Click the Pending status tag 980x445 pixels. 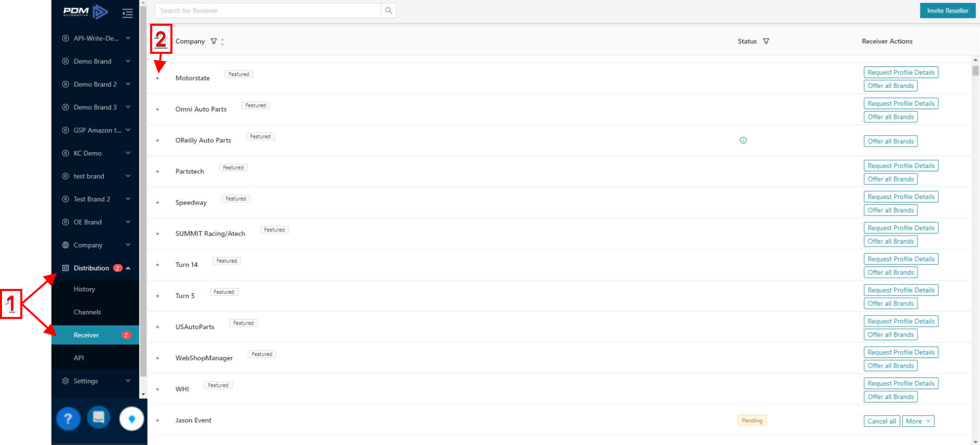tap(752, 421)
